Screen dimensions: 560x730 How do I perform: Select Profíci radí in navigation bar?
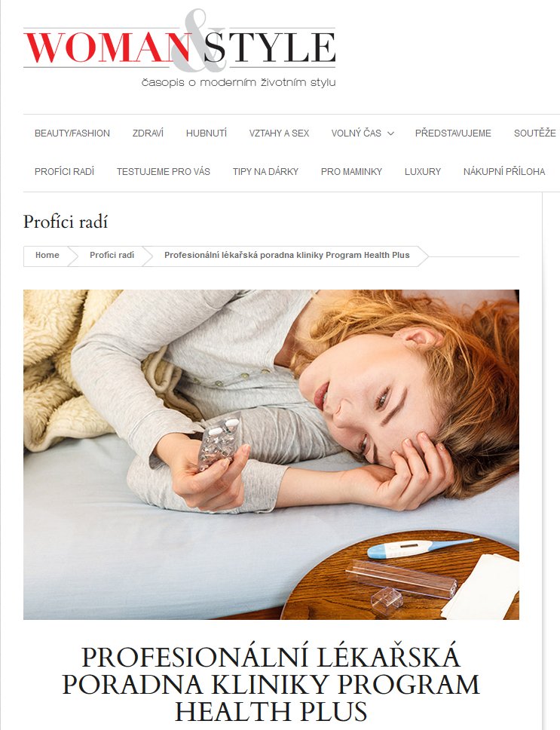[x=64, y=171]
